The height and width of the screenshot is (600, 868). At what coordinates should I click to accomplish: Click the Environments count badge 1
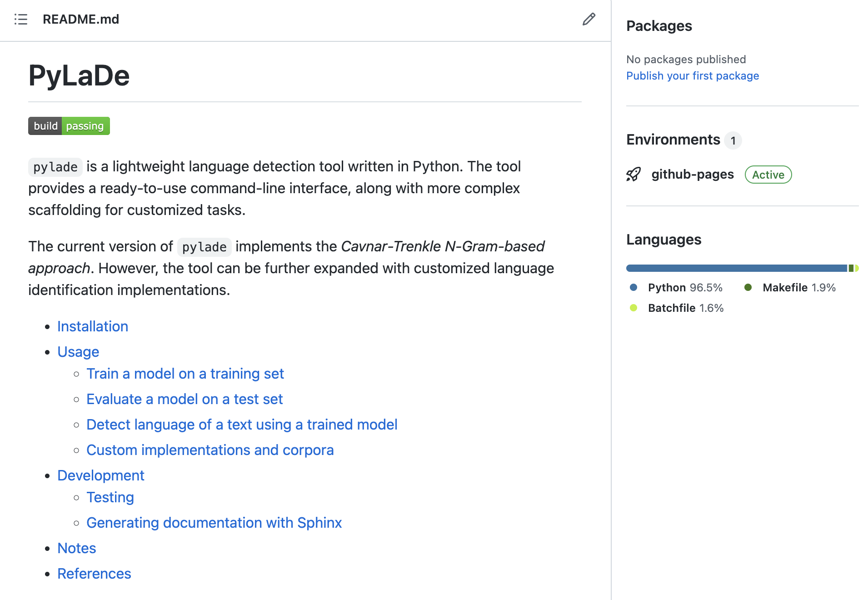pos(733,140)
